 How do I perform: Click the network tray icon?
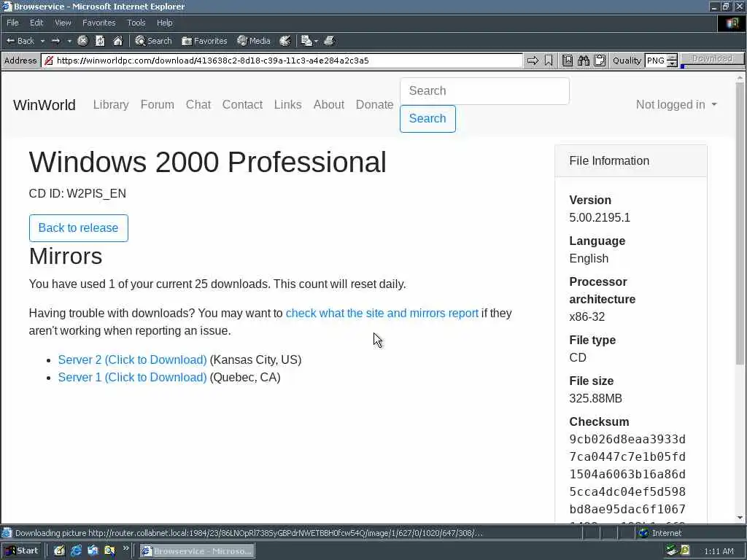point(672,551)
